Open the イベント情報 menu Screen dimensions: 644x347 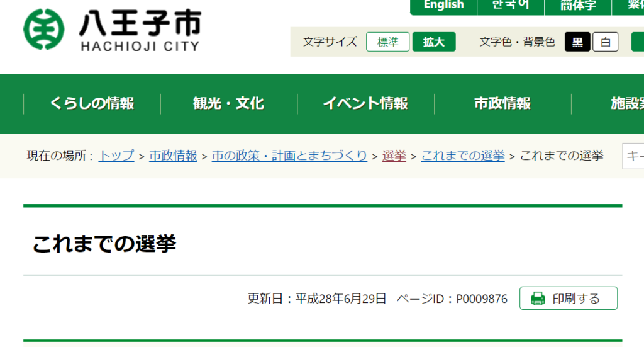coord(365,104)
